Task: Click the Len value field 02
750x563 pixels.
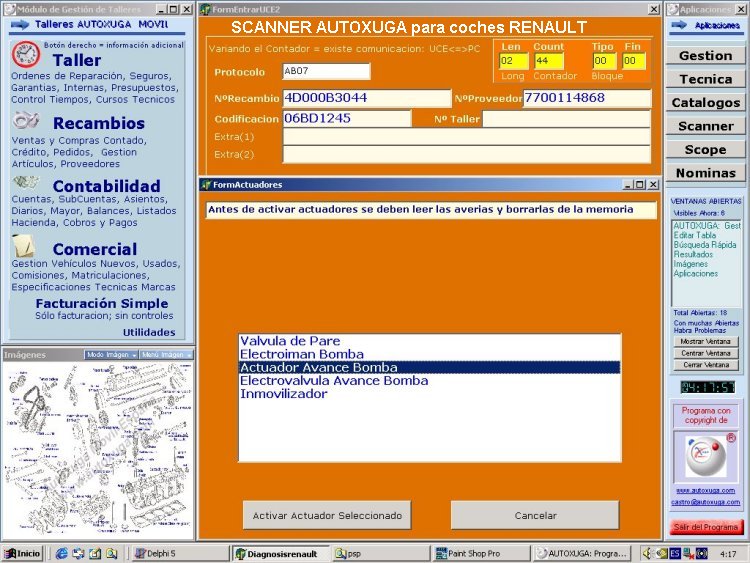Action: 513,61
